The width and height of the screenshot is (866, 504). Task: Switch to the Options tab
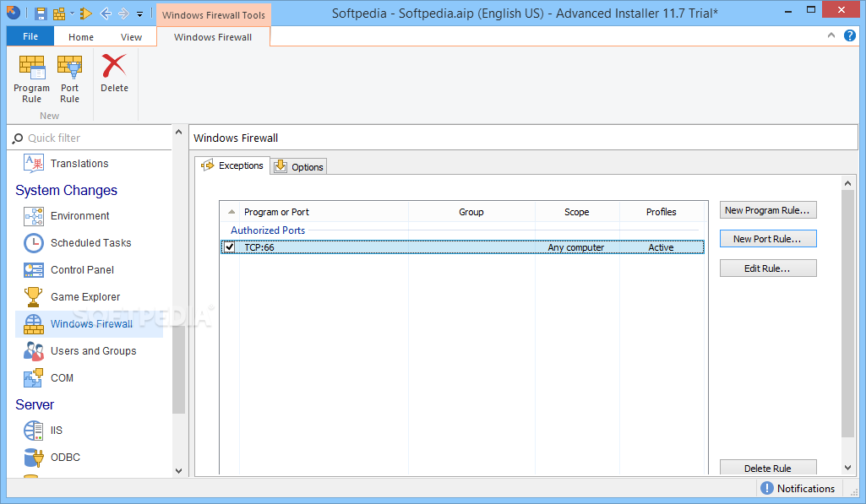[x=299, y=166]
